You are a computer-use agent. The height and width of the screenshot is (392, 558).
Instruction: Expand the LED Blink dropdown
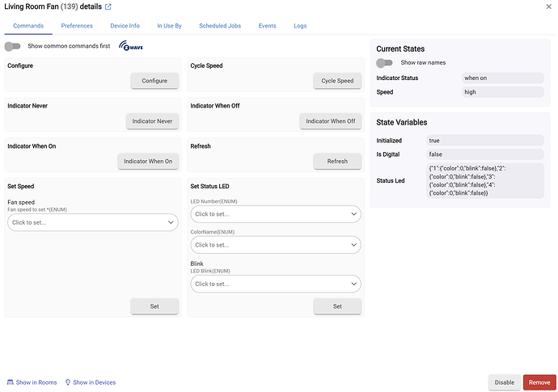pos(275,284)
